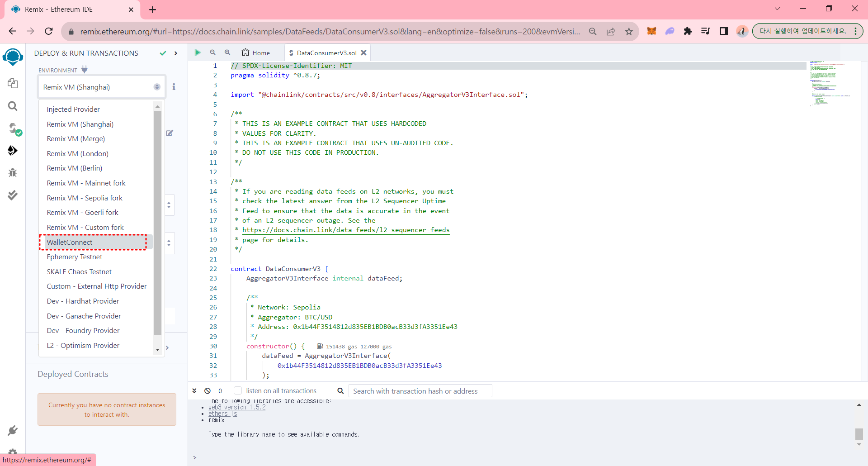The image size is (868, 466).
Task: Open the File Explorer sidebar icon
Action: (x=13, y=83)
